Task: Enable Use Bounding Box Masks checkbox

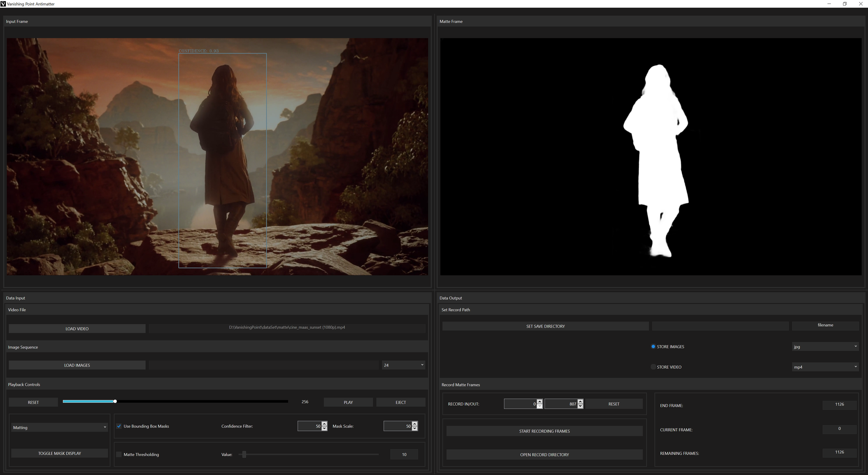Action: (119, 426)
